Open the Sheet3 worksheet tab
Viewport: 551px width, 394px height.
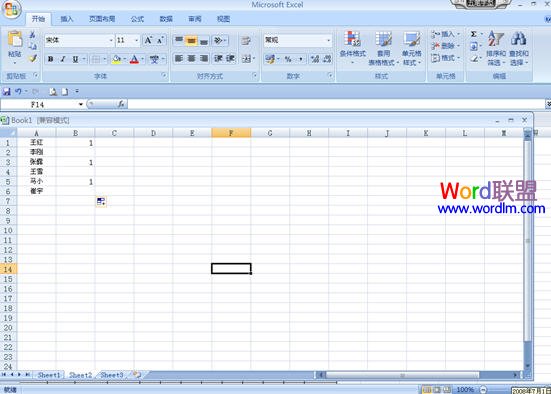coord(112,375)
